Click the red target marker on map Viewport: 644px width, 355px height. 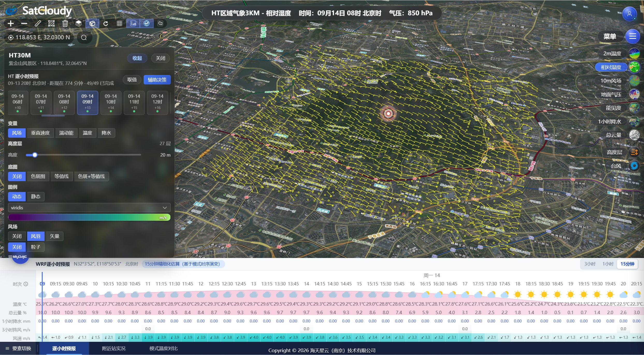point(388,113)
